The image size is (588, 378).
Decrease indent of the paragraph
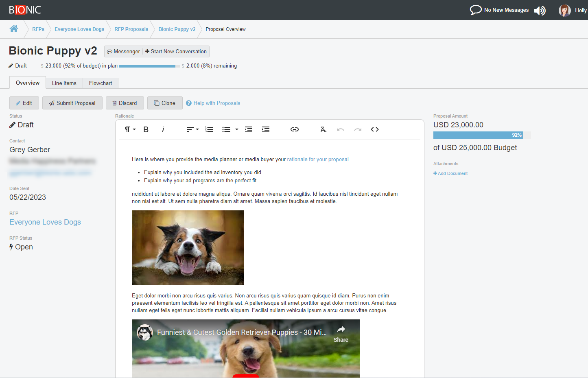[249, 129]
